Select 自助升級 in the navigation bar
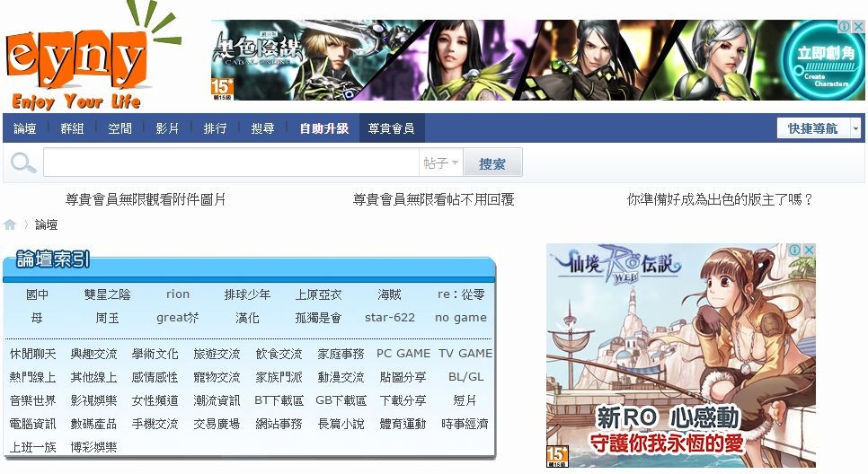This screenshot has height=474, width=868. coord(324,128)
